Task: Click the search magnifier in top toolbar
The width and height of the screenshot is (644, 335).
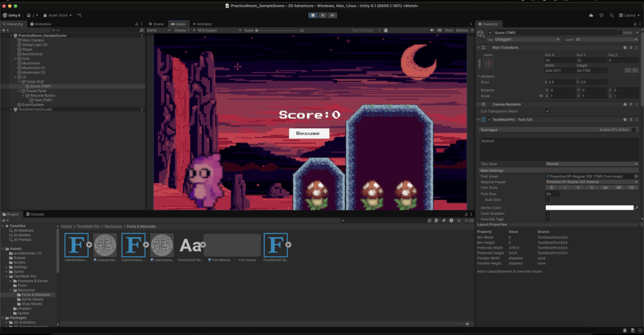Action: click(x=612, y=15)
